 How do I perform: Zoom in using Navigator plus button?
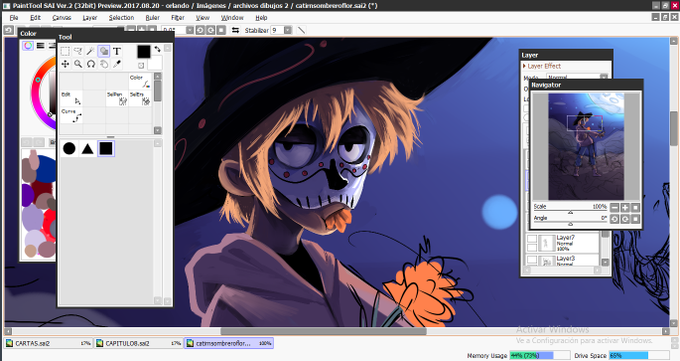point(625,207)
